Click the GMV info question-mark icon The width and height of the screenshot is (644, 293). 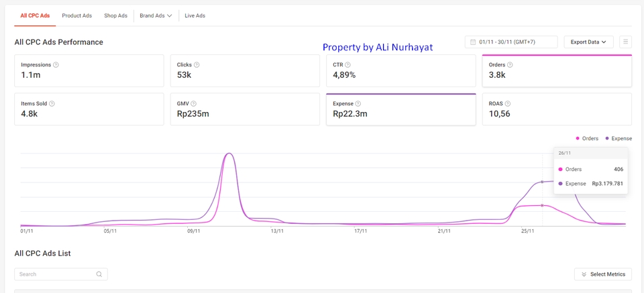(193, 104)
